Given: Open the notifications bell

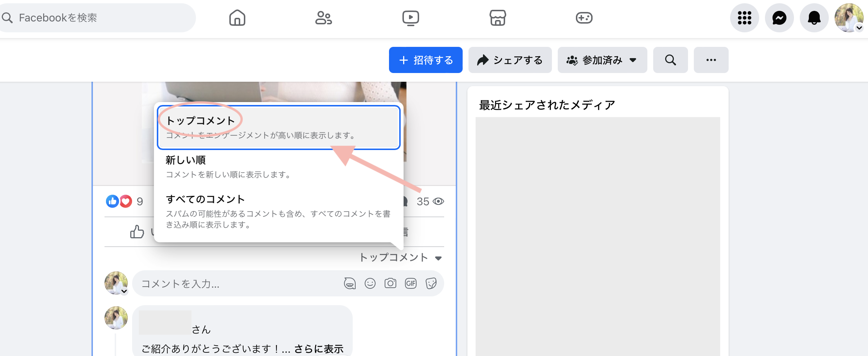Looking at the screenshot, I should pyautogui.click(x=814, y=18).
